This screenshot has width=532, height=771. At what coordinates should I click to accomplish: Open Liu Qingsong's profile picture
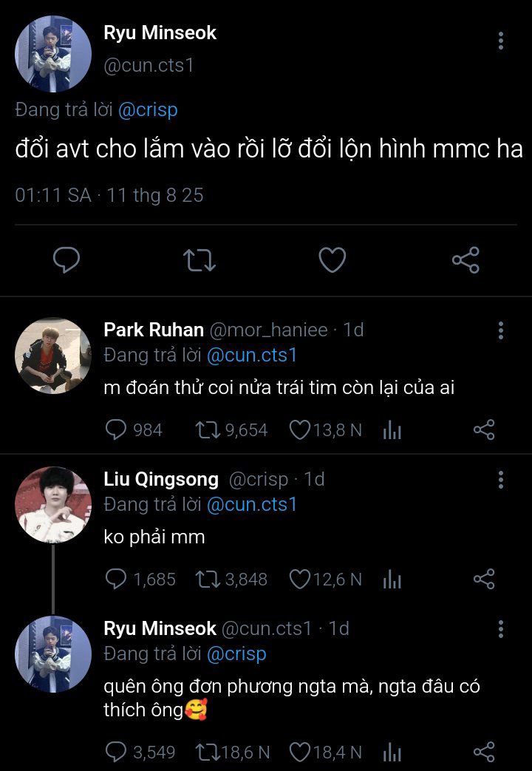[x=53, y=504]
